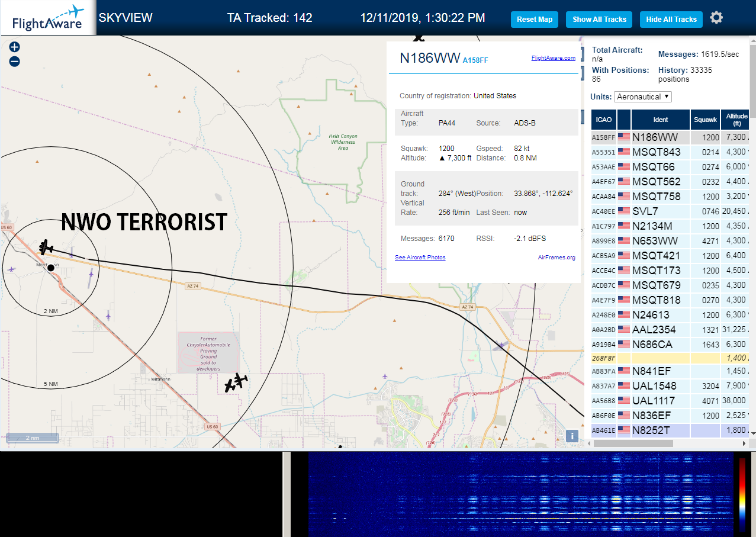
Task: Select the MSQT679 aircraft row
Action: tap(671, 285)
